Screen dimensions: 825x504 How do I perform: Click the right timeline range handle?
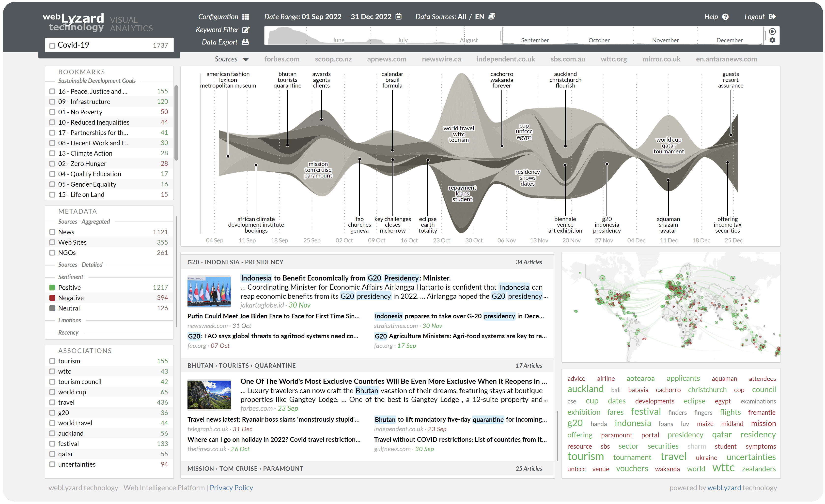(764, 35)
